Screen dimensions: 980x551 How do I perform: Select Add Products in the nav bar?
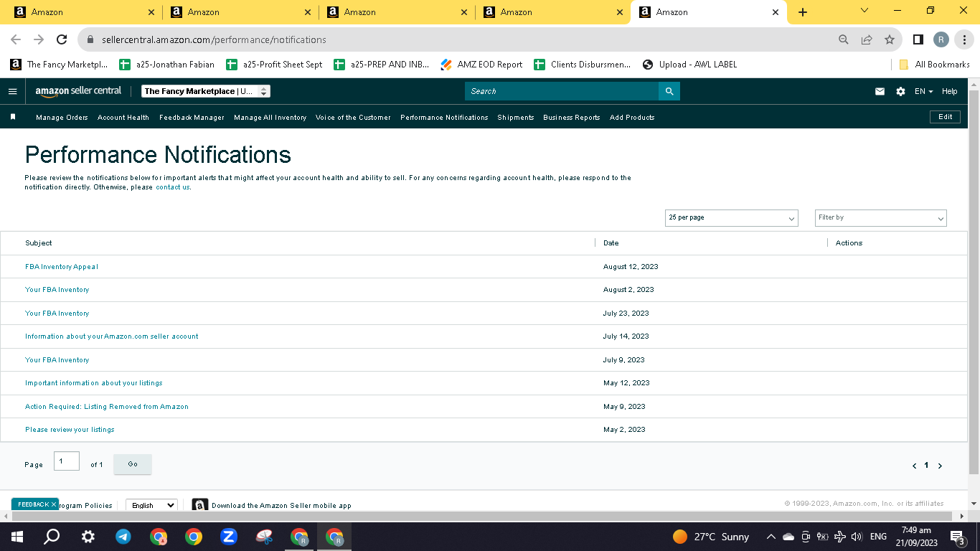click(632, 117)
